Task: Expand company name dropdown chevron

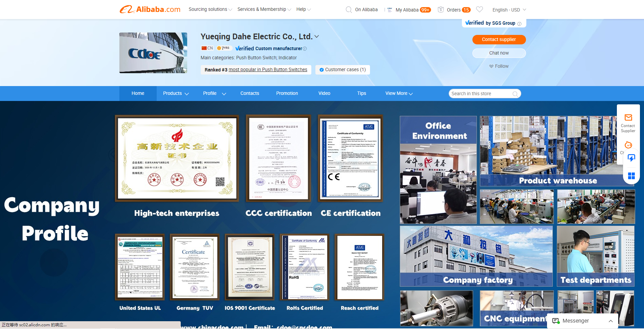Action: click(317, 37)
